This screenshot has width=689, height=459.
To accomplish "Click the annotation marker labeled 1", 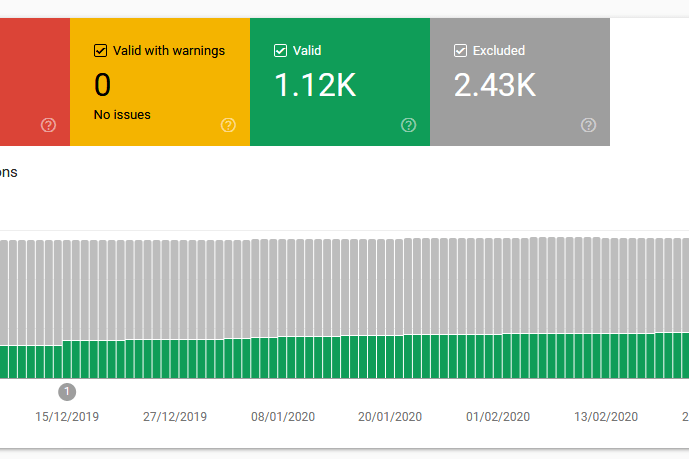I will tap(67, 391).
